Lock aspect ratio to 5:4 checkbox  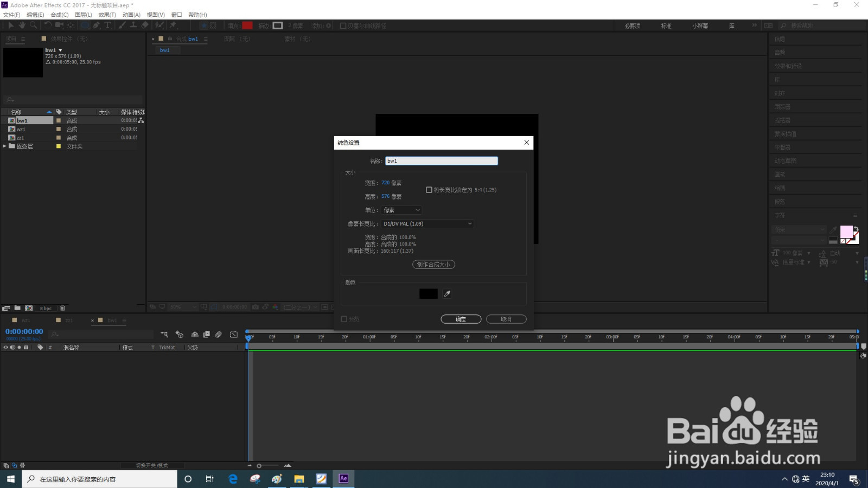pyautogui.click(x=429, y=190)
